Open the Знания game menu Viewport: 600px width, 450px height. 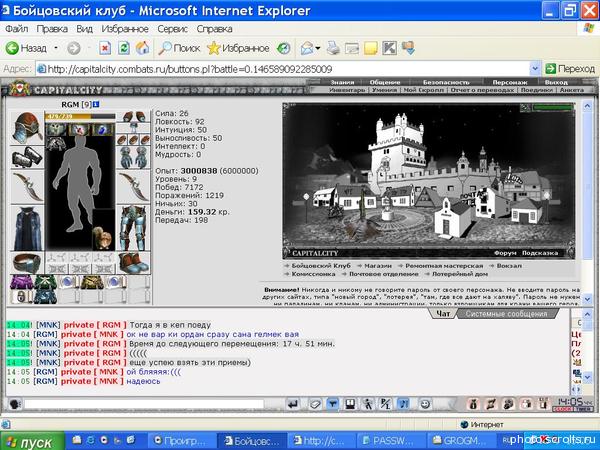(342, 82)
